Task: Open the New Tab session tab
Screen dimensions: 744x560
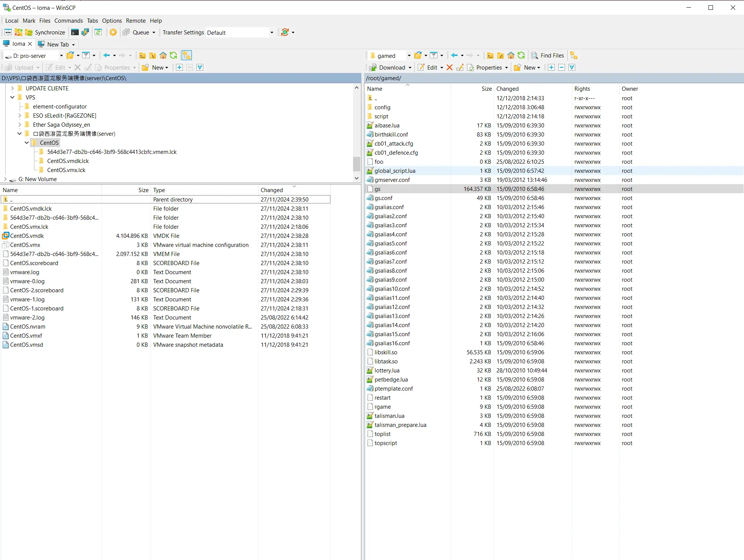Action: pos(57,44)
